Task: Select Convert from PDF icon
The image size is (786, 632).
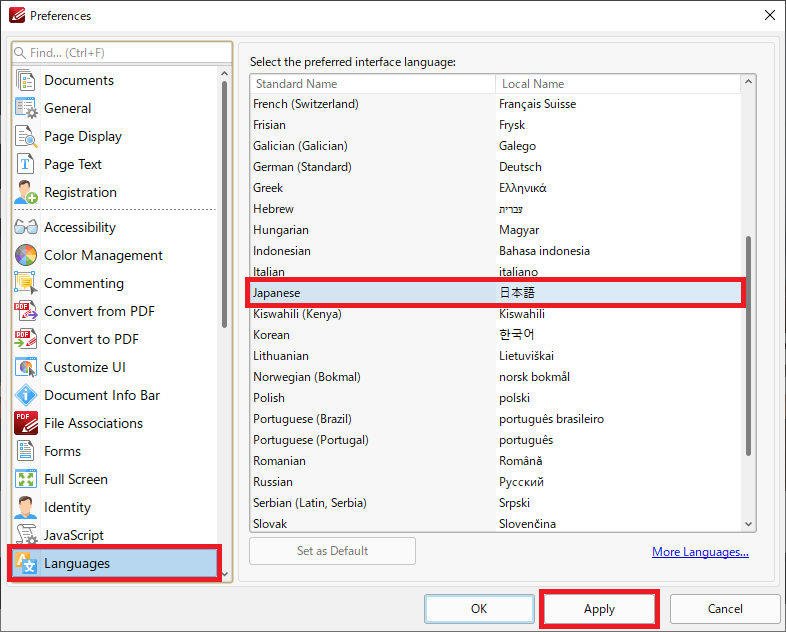Action: (x=26, y=311)
